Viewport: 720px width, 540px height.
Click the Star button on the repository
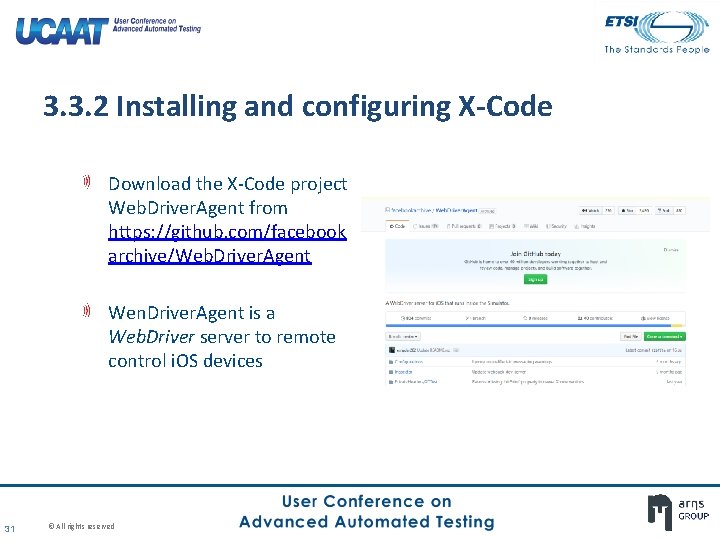628,211
